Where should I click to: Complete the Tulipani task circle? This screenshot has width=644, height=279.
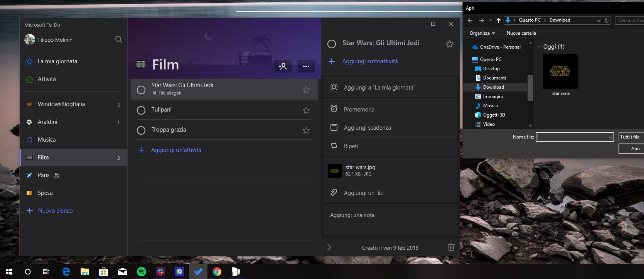click(141, 110)
